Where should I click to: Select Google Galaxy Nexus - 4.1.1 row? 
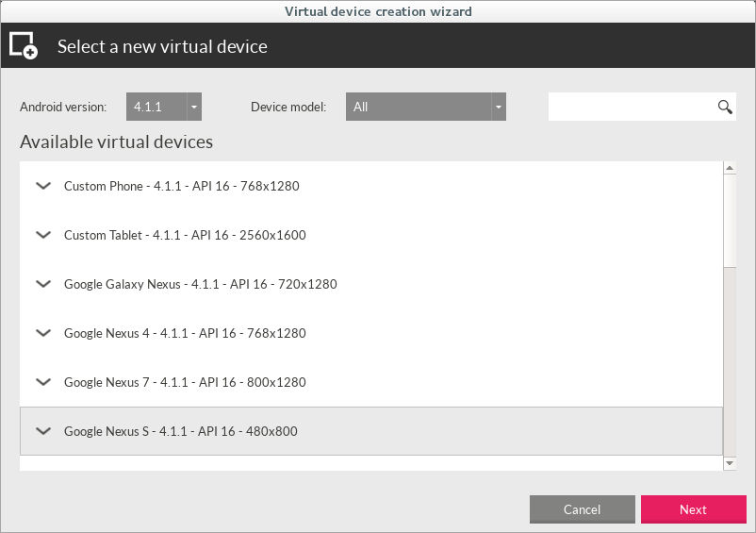371,284
